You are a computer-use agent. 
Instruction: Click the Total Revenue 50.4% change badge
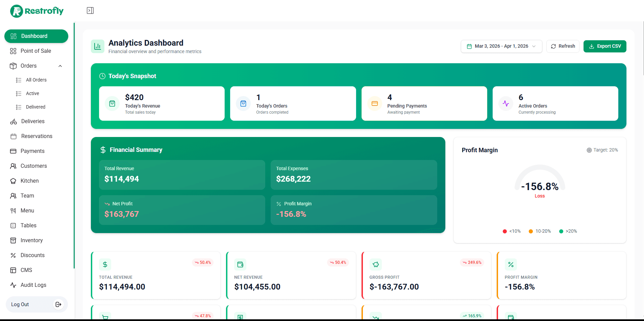(203, 262)
